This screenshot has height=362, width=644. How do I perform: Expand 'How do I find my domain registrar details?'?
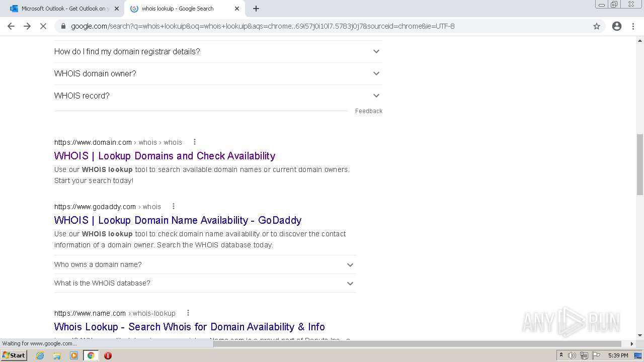[x=218, y=51]
